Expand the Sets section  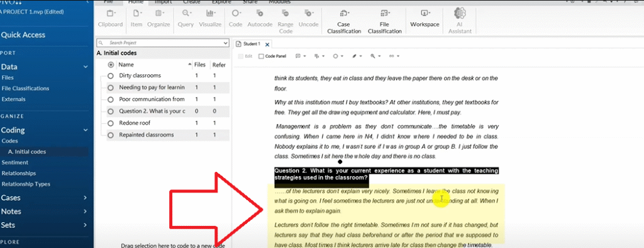click(x=86, y=225)
